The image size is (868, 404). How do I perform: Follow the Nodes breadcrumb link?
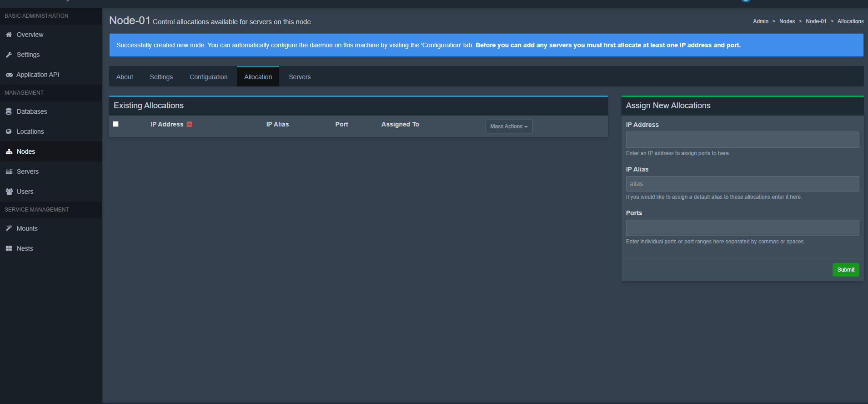click(787, 21)
